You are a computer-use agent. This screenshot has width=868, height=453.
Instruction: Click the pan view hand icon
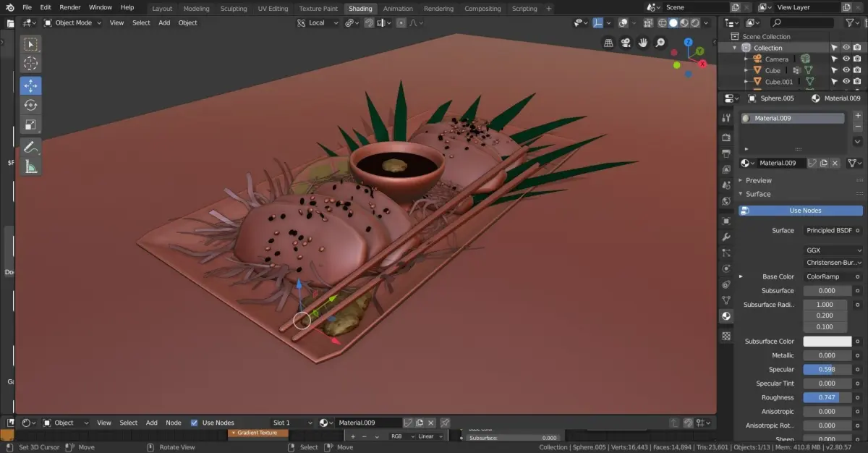pyautogui.click(x=643, y=43)
